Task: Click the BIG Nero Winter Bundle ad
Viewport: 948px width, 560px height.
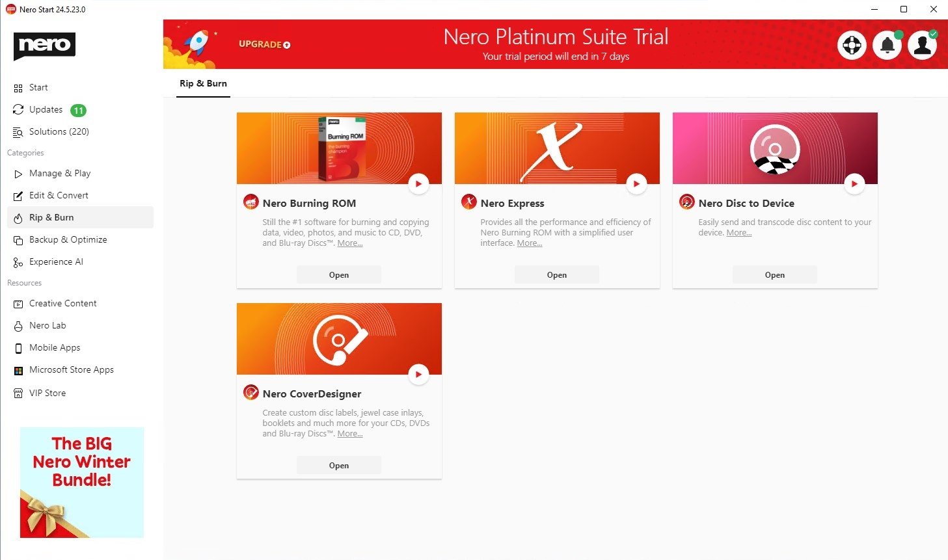Action: click(82, 483)
